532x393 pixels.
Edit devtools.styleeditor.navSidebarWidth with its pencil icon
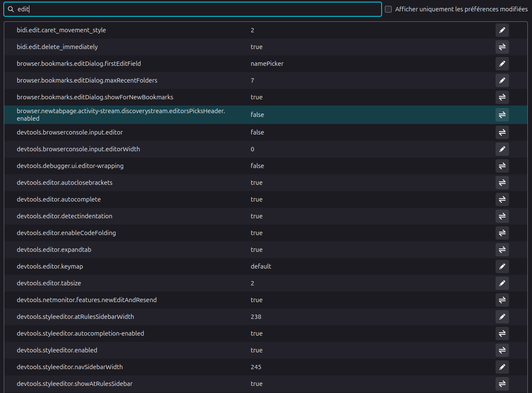click(x=502, y=367)
